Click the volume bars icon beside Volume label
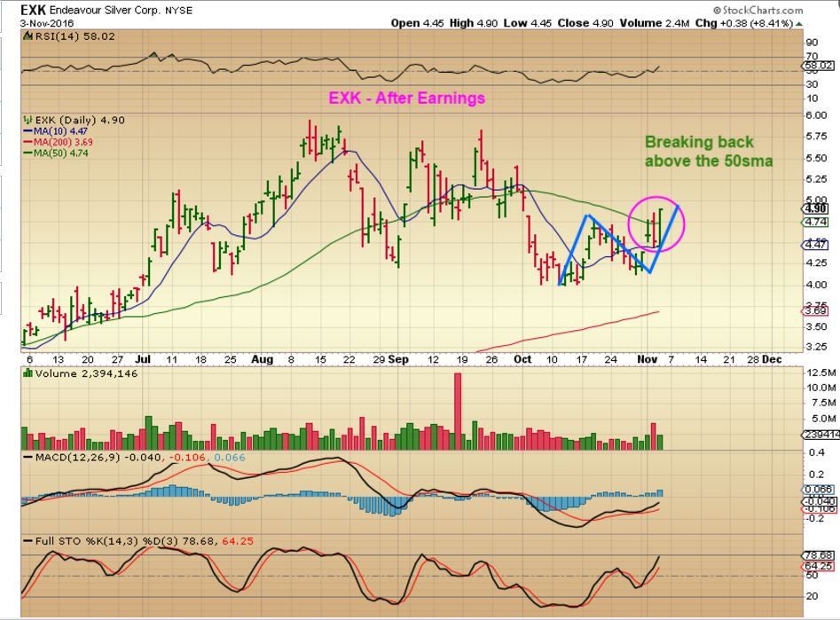This screenshot has width=840, height=620. pos(27,373)
